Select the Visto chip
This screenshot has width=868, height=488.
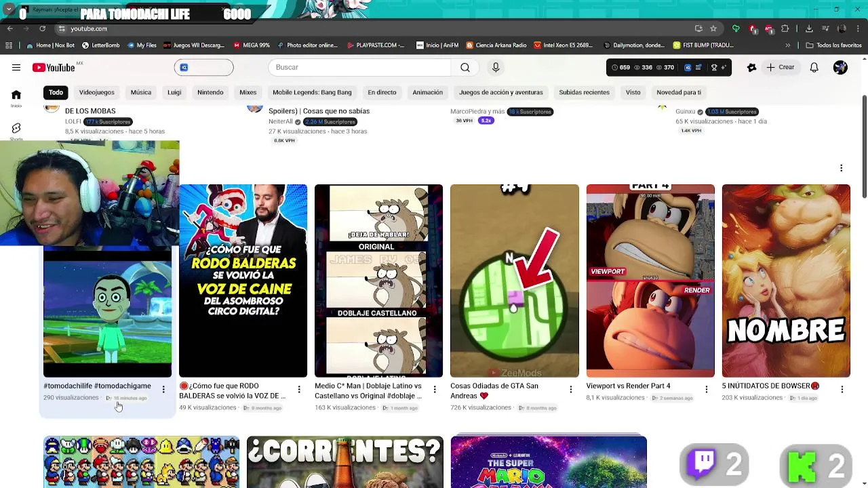click(633, 92)
